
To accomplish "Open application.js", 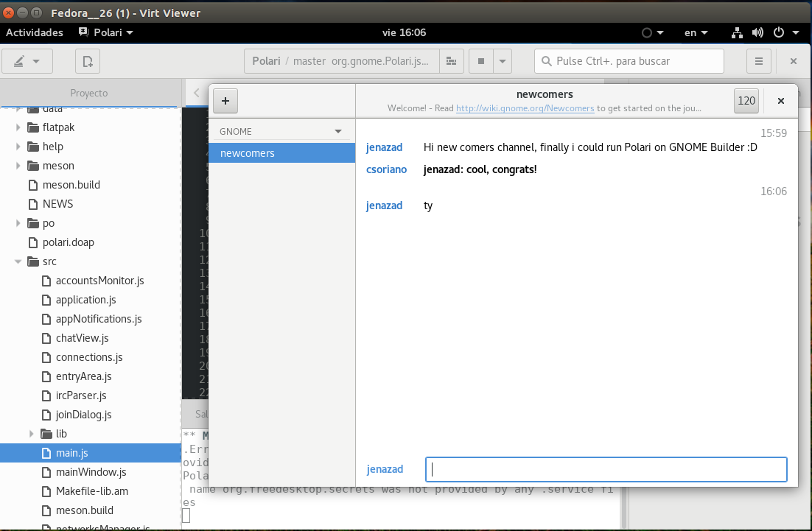I will coord(86,300).
